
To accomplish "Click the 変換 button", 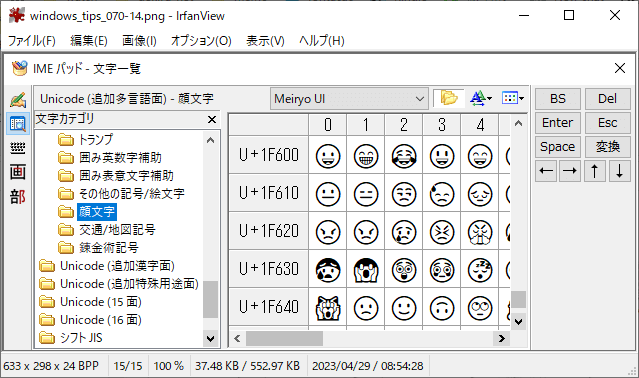I will coord(607,147).
